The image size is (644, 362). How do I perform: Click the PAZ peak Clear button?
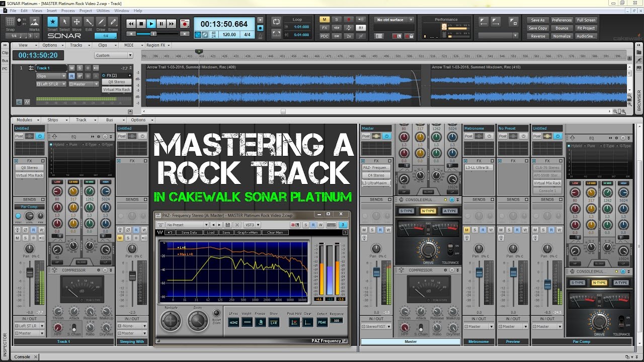tap(307, 322)
